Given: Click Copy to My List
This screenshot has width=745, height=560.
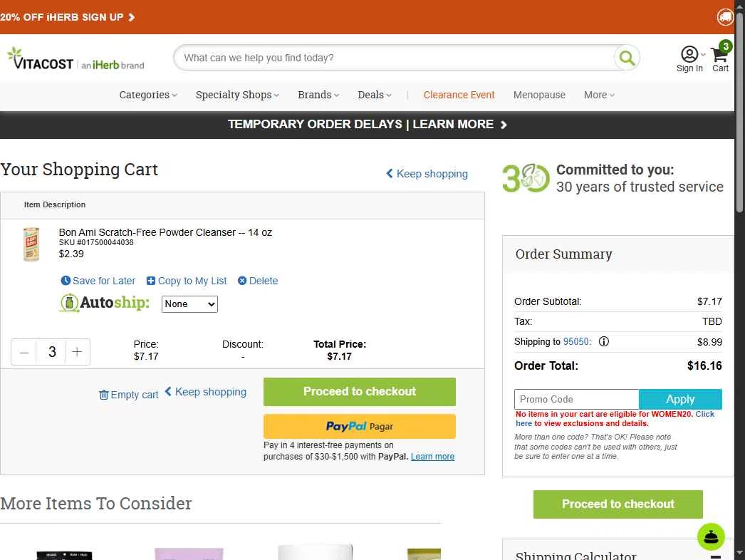Looking at the screenshot, I should [x=187, y=281].
